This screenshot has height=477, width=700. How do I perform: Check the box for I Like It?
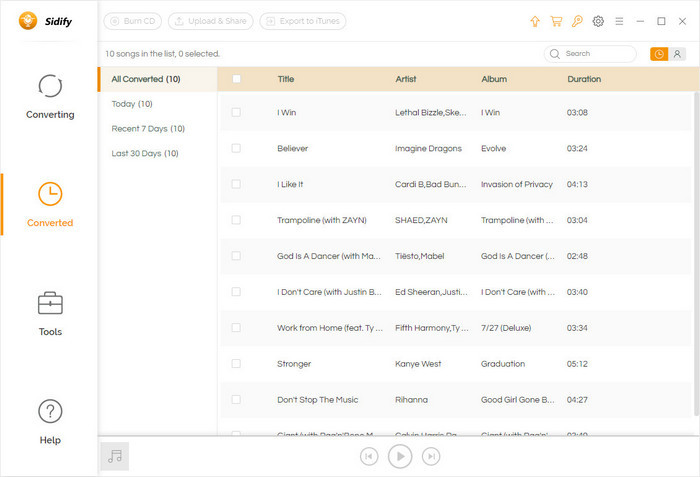(236, 184)
